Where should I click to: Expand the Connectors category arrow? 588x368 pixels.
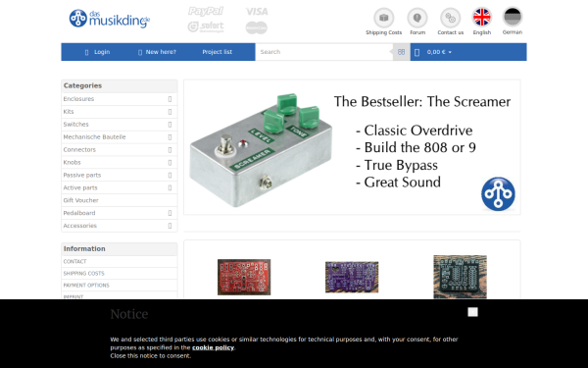pos(170,150)
